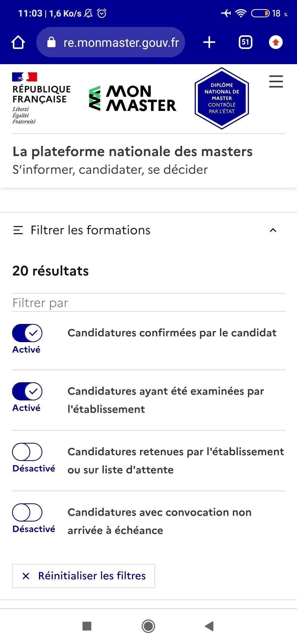Tap the browser home icon
Image resolution: width=297 pixels, height=644 pixels.
[x=18, y=42]
